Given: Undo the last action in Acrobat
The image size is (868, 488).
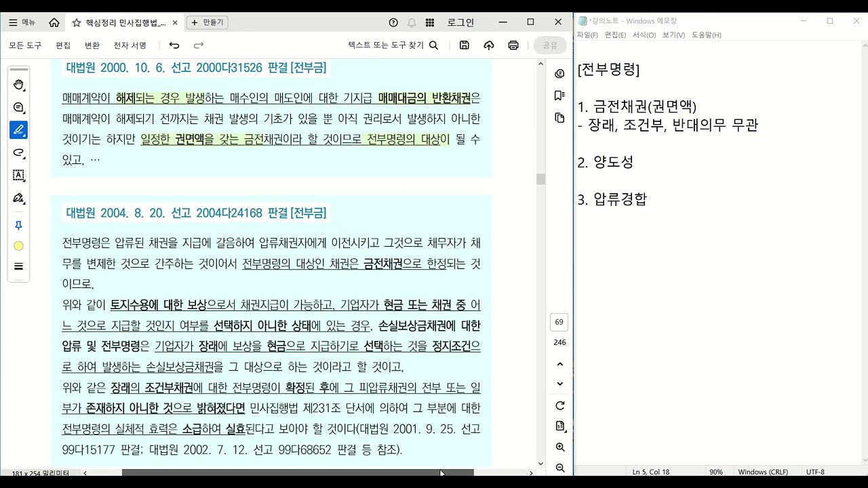Looking at the screenshot, I should coord(174,45).
